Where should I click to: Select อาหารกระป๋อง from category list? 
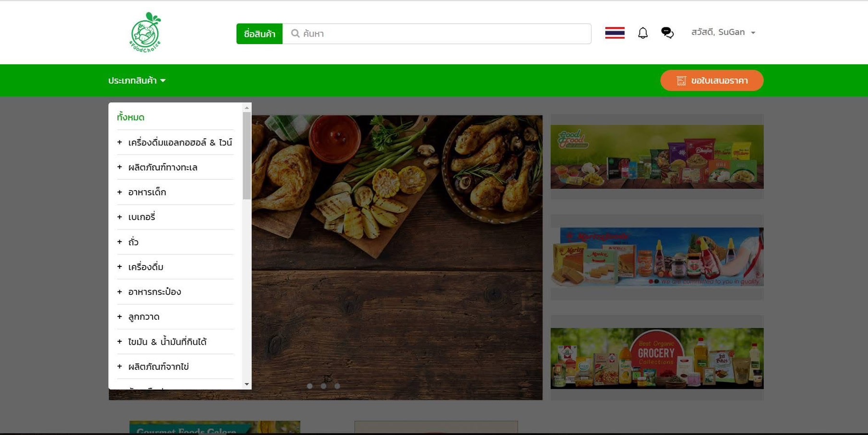(x=154, y=292)
